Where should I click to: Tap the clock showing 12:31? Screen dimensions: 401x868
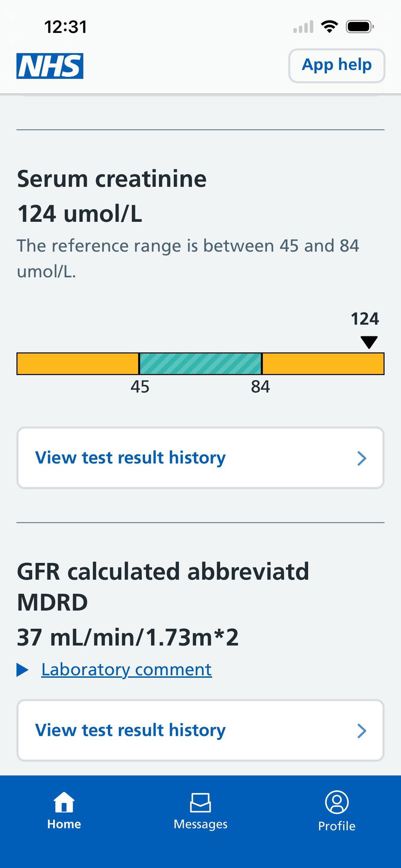(65, 27)
